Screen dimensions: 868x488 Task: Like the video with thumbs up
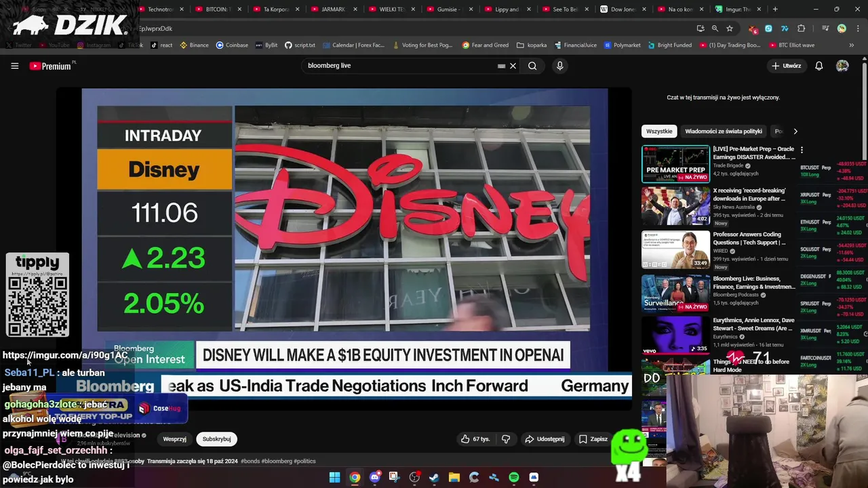point(475,439)
